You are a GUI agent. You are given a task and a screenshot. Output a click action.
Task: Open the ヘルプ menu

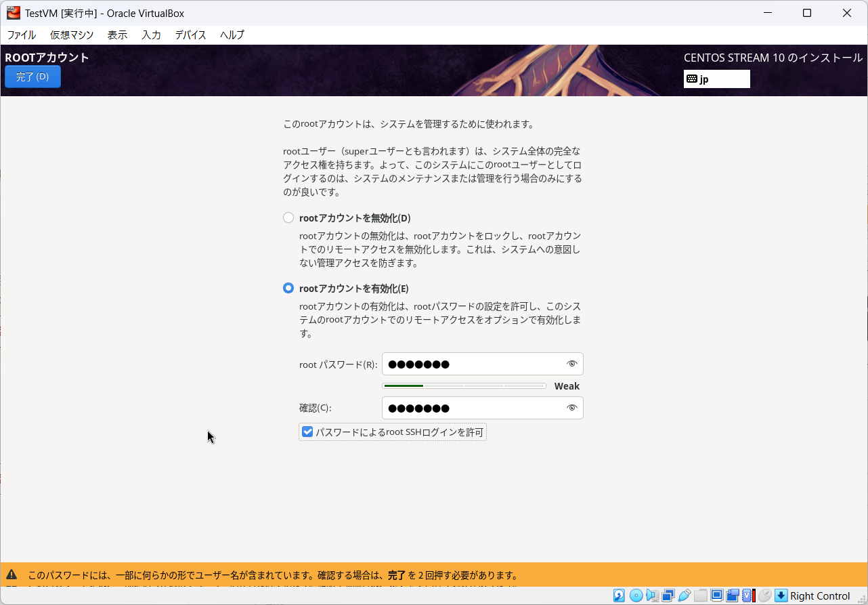232,35
